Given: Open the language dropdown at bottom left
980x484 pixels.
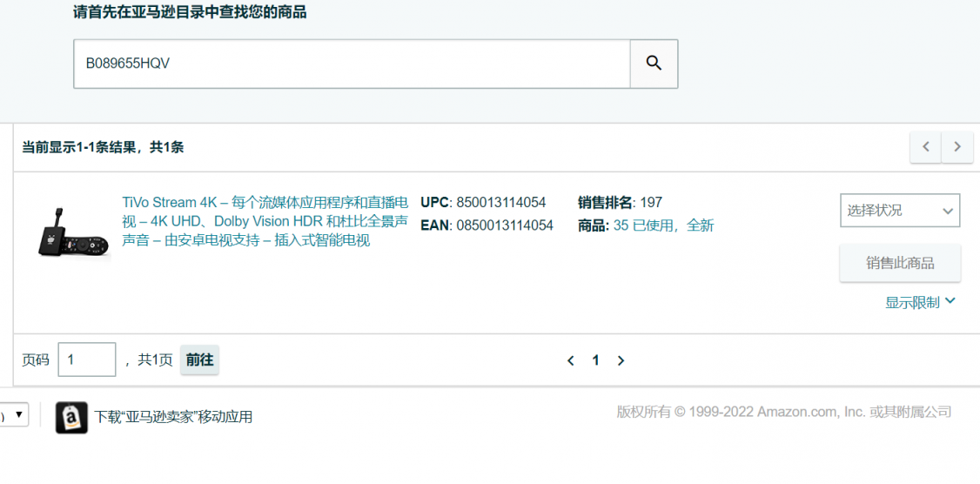Looking at the screenshot, I should [14, 414].
